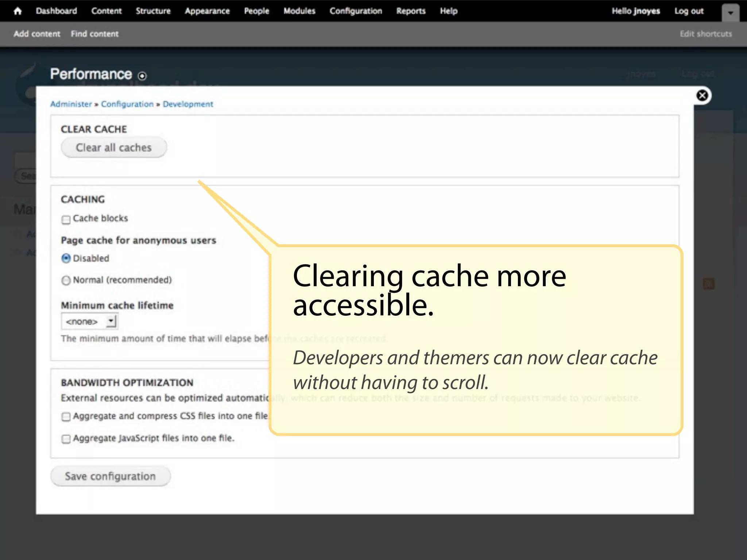Open the Configuration admin menu
Image resolution: width=747 pixels, height=560 pixels.
pos(356,11)
